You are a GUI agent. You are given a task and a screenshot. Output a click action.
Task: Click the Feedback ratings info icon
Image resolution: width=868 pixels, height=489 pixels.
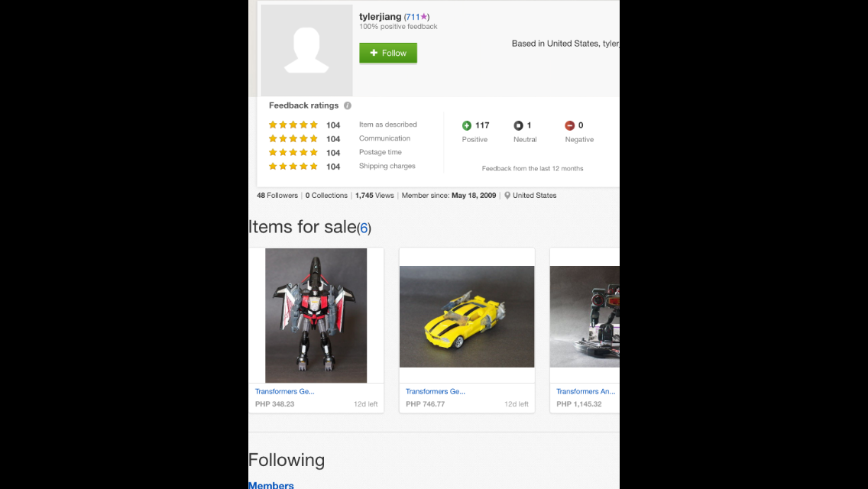click(x=347, y=105)
